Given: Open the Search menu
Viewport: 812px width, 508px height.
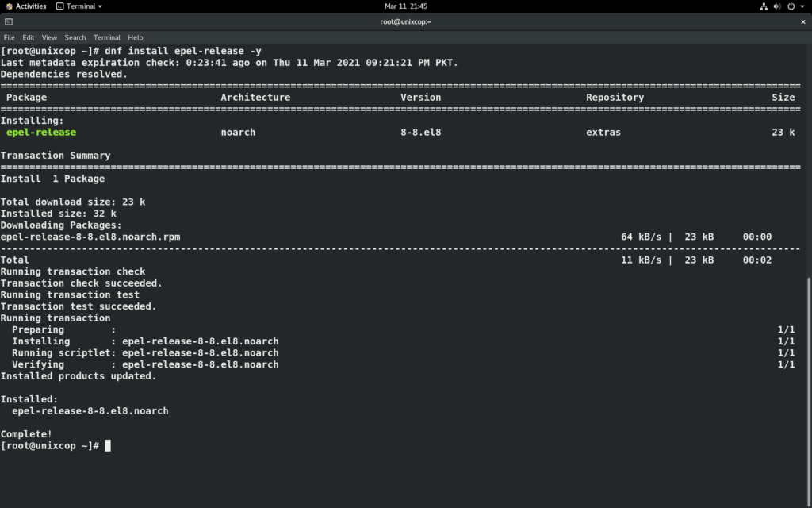Looking at the screenshot, I should [x=75, y=37].
